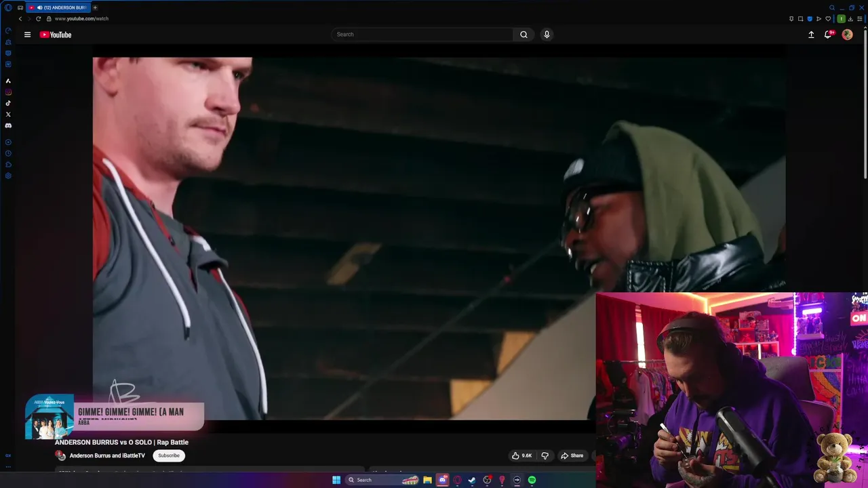Open OBS Studio from the taskbar

pyautogui.click(x=487, y=480)
